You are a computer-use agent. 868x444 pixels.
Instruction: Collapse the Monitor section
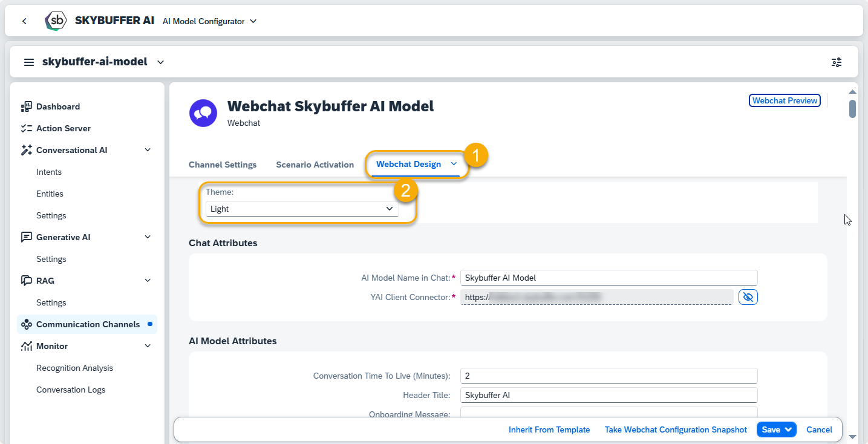[x=148, y=346]
